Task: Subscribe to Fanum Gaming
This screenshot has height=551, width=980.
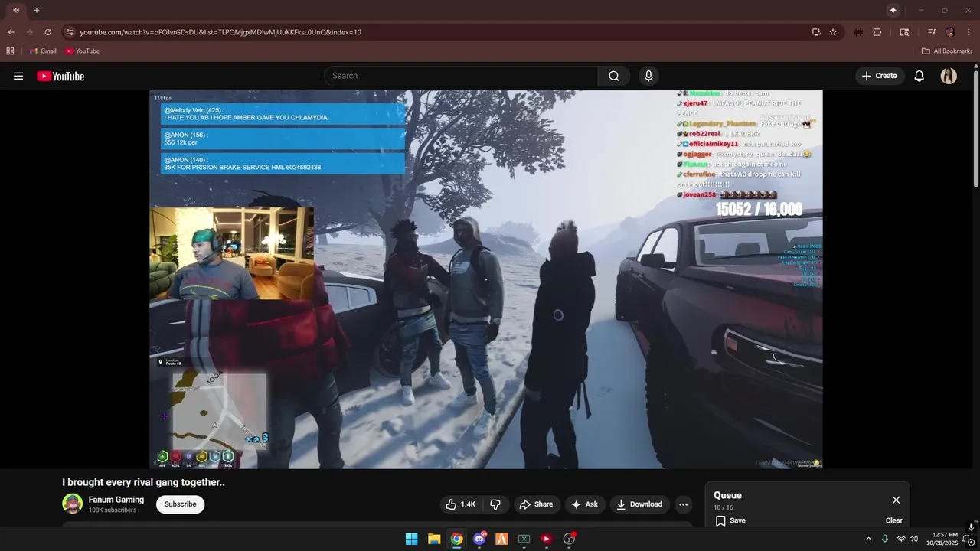Action: pos(181,504)
